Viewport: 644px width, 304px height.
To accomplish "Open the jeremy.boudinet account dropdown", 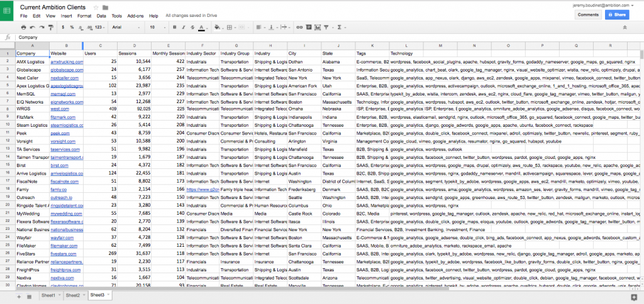I will point(603,5).
